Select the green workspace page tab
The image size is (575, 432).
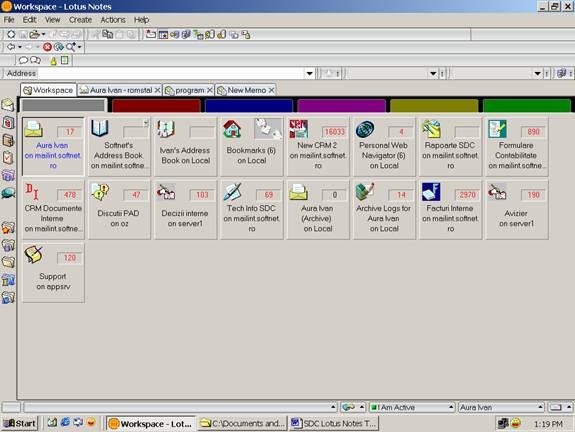[527, 106]
